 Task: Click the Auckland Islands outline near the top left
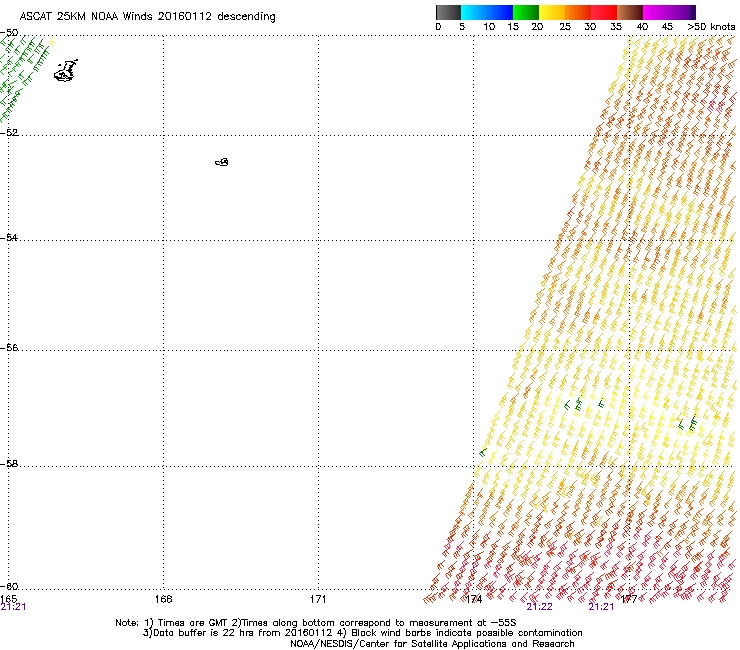point(66,71)
